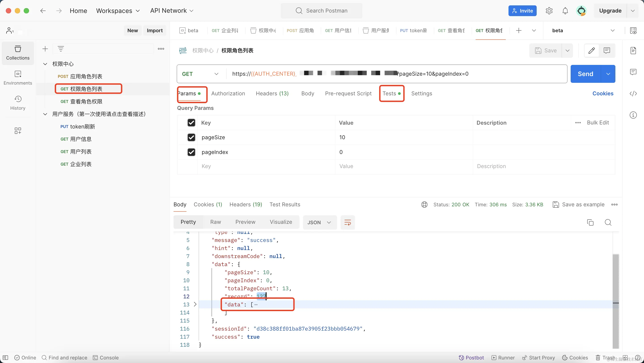This screenshot has width=644, height=363.
Task: Click the settings gear icon
Action: point(549,11)
